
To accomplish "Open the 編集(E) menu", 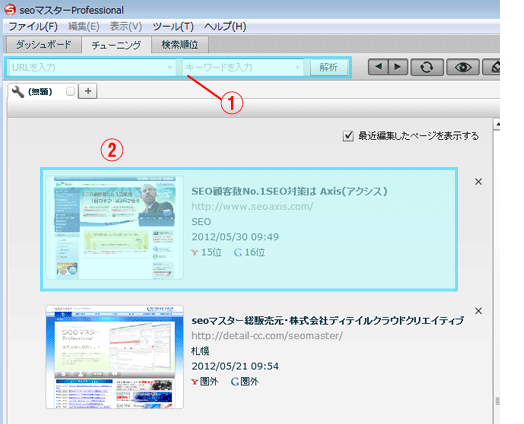I will coord(84,26).
